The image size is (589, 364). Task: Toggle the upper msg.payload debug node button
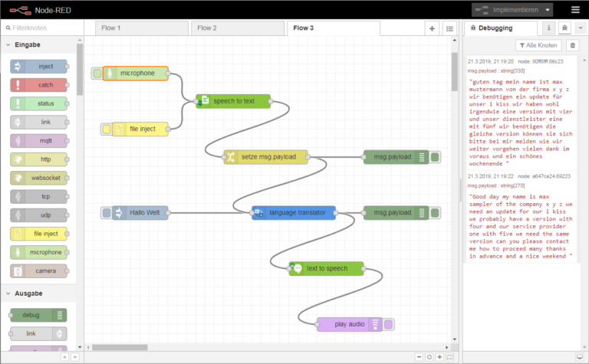[x=435, y=157]
